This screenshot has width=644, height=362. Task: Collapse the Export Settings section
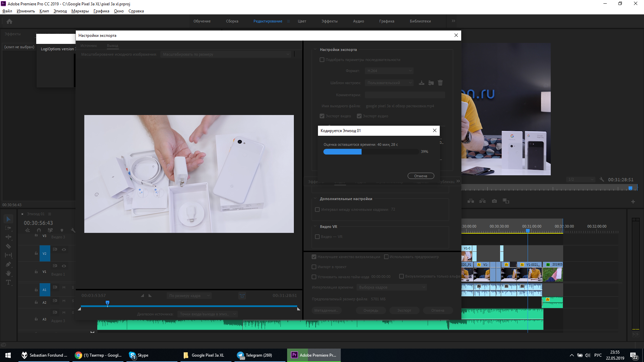315,50
